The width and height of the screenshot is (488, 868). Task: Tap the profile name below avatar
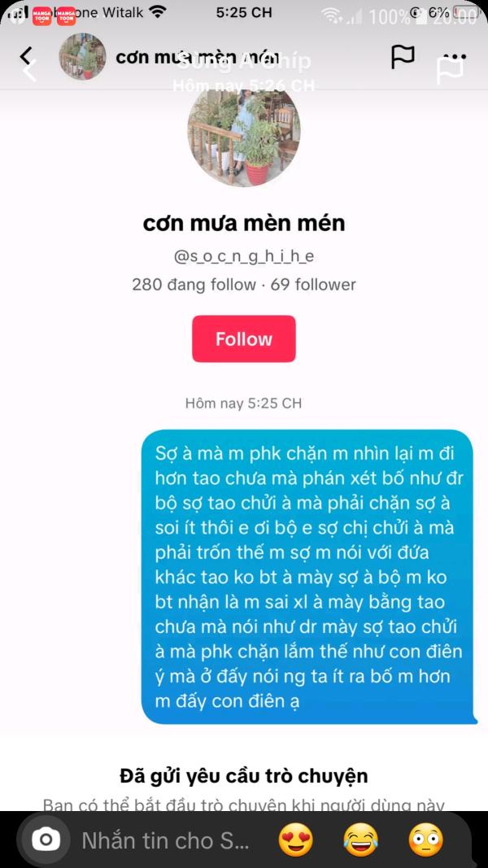[244, 223]
